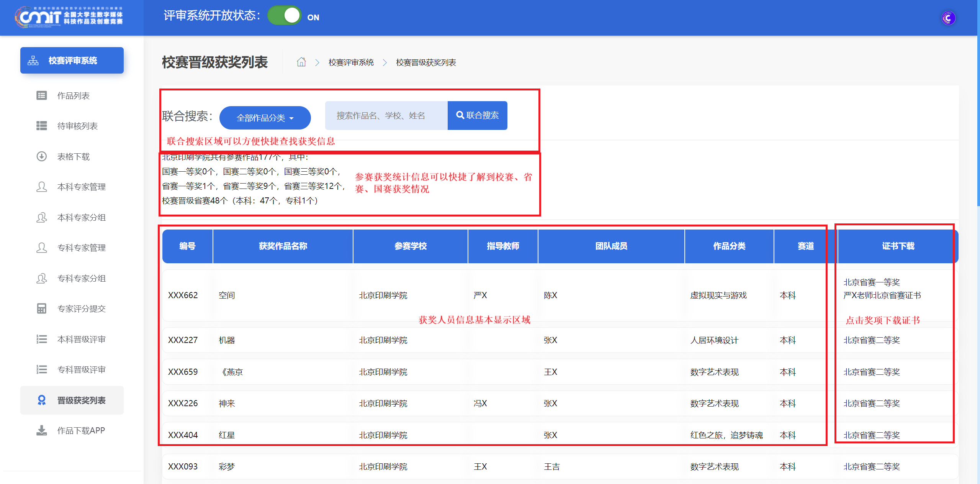
Task: Click the 指导教师 column header
Action: point(503,246)
